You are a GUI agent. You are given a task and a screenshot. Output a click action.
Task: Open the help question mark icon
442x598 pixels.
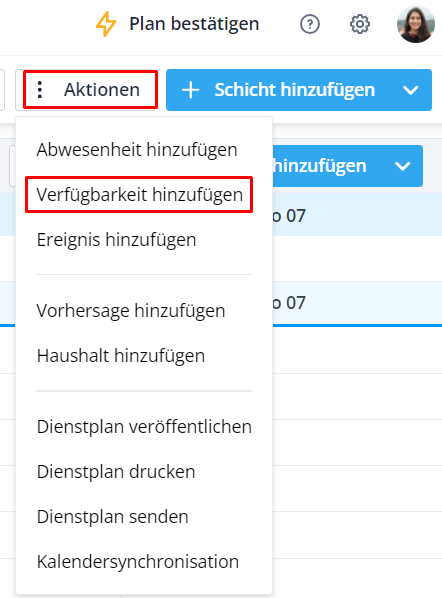[x=310, y=24]
